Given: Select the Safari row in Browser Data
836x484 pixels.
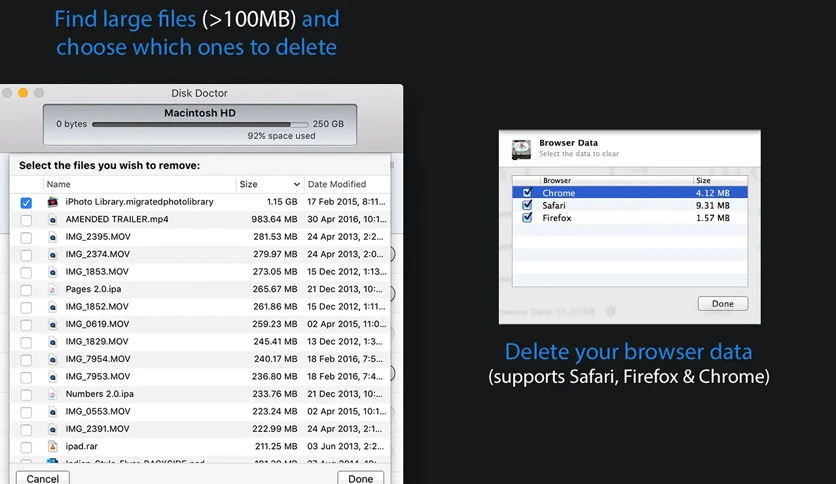Looking at the screenshot, I should [x=630, y=205].
